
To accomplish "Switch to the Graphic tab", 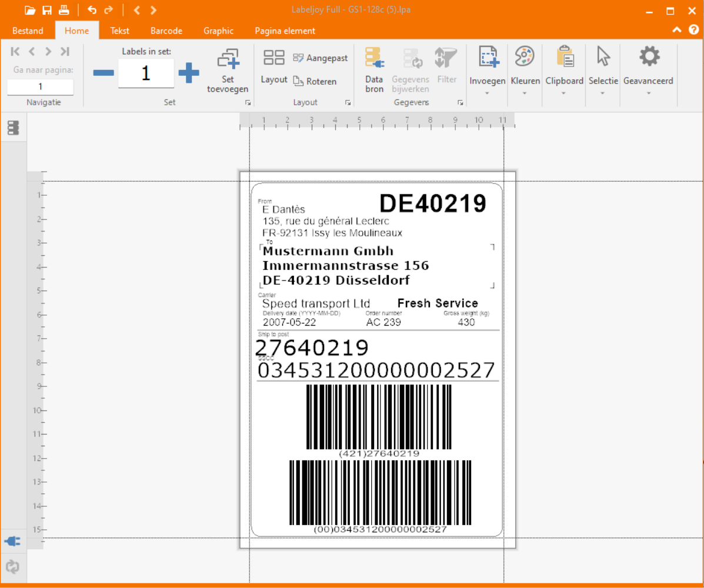I will tap(218, 31).
